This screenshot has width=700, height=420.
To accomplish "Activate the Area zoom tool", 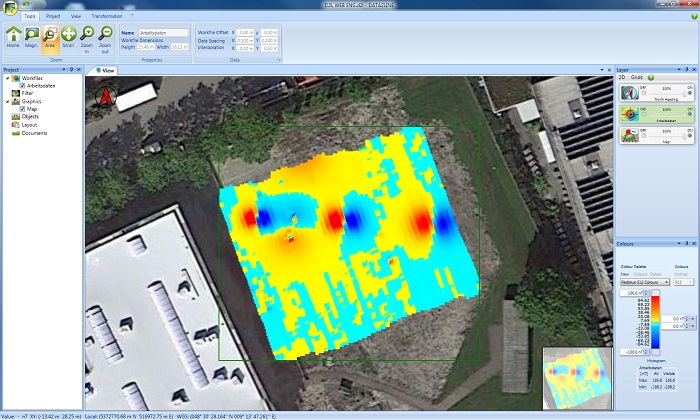I will pos(49,37).
